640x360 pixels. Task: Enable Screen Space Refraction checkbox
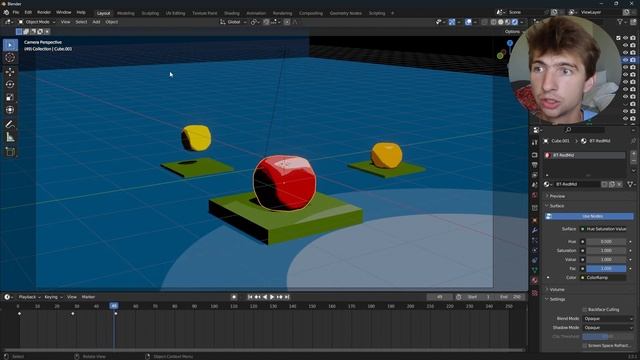click(x=584, y=346)
